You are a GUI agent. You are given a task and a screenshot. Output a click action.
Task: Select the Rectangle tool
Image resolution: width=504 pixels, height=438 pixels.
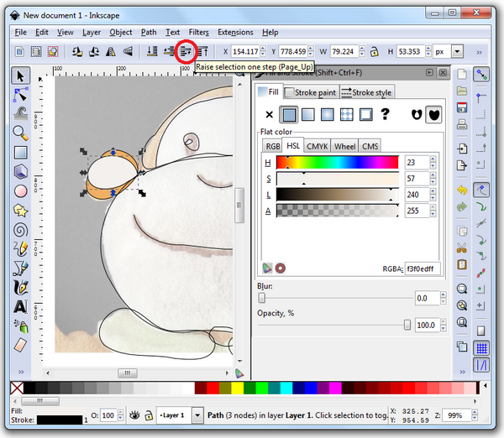(20, 153)
